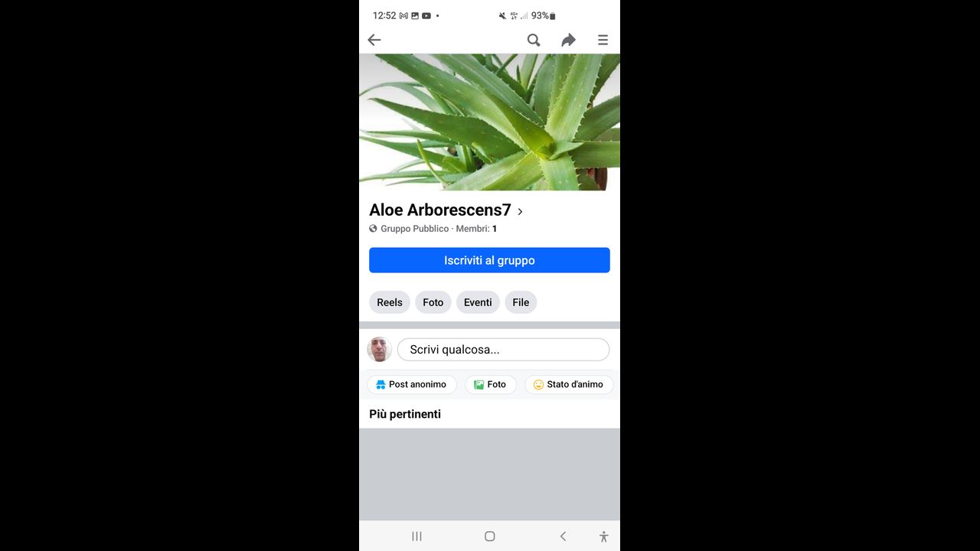Image resolution: width=980 pixels, height=551 pixels.
Task: Tap the Android back navigation icon
Action: click(563, 536)
